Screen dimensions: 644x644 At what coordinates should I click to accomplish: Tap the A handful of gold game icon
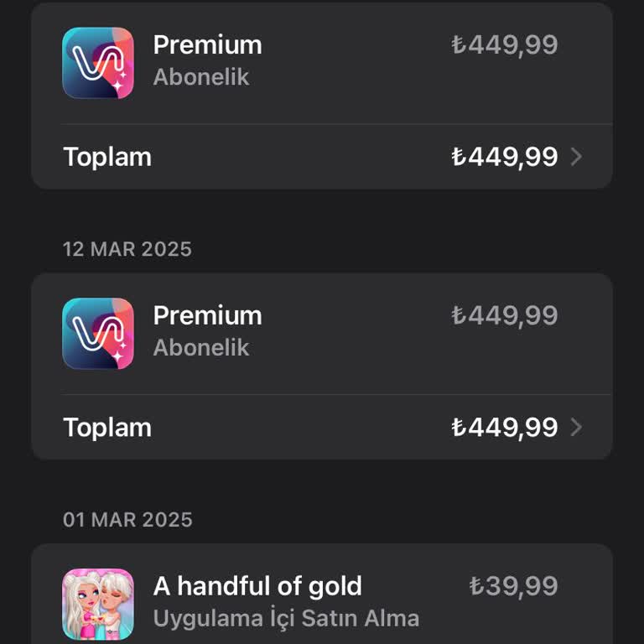pos(98,604)
